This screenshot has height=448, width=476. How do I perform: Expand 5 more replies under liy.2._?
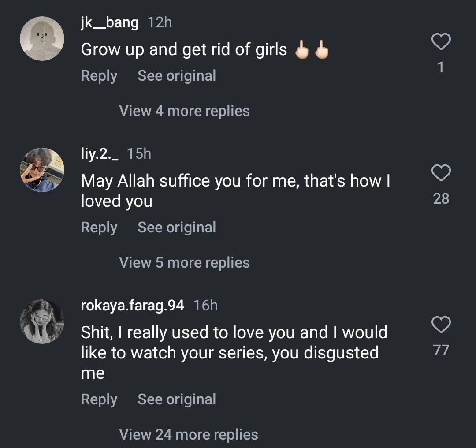pos(184,262)
